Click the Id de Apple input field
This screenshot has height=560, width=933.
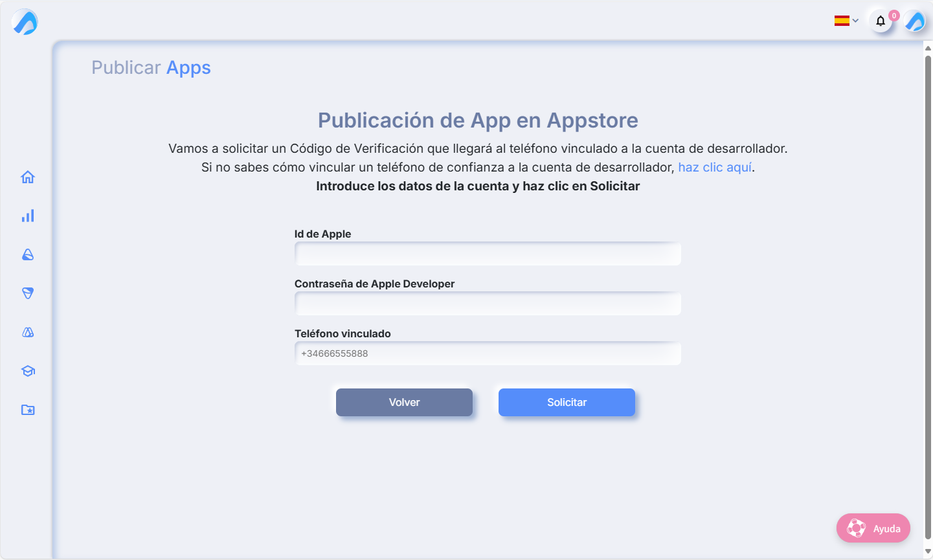488,254
